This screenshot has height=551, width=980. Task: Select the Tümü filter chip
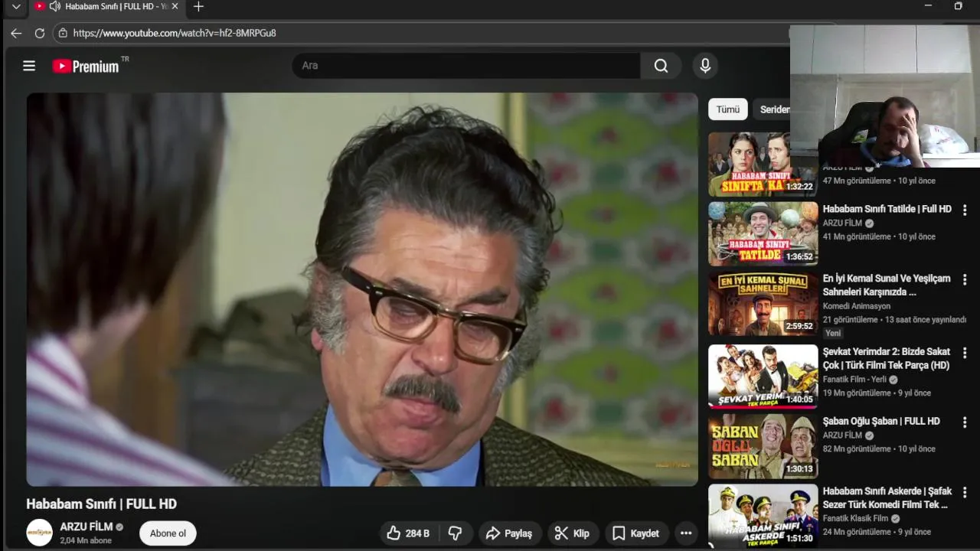(x=728, y=109)
